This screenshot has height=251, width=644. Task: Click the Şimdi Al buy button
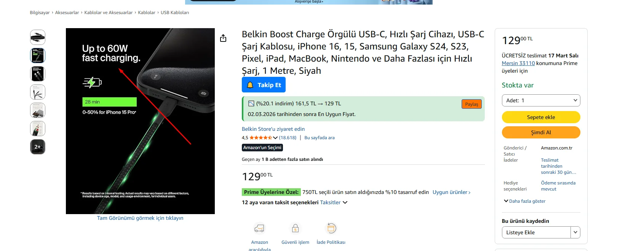coord(541,132)
